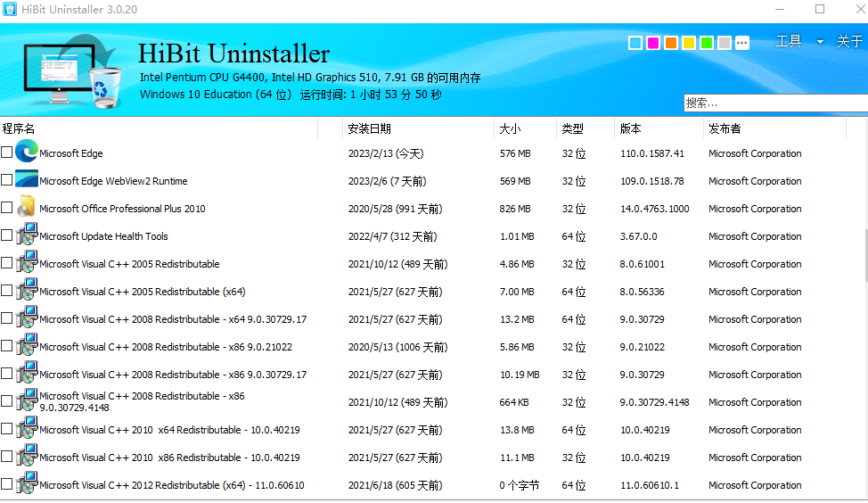This screenshot has width=868, height=503.
Task: Click the version value 14.0.4763.1000
Action: [654, 209]
